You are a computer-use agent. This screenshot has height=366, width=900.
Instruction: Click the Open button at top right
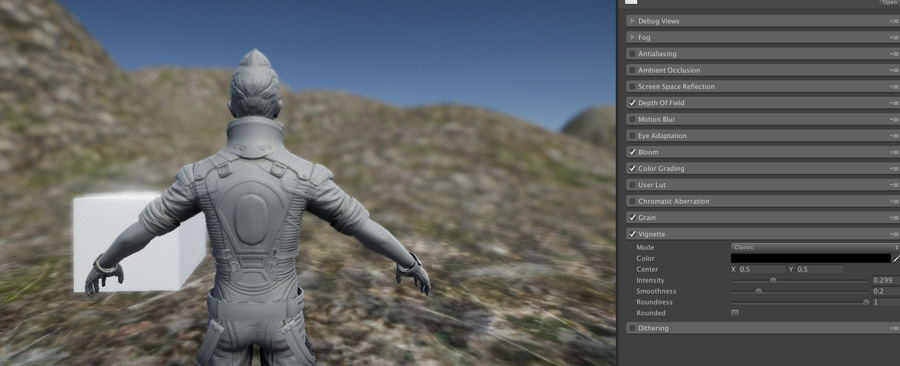pos(890,2)
